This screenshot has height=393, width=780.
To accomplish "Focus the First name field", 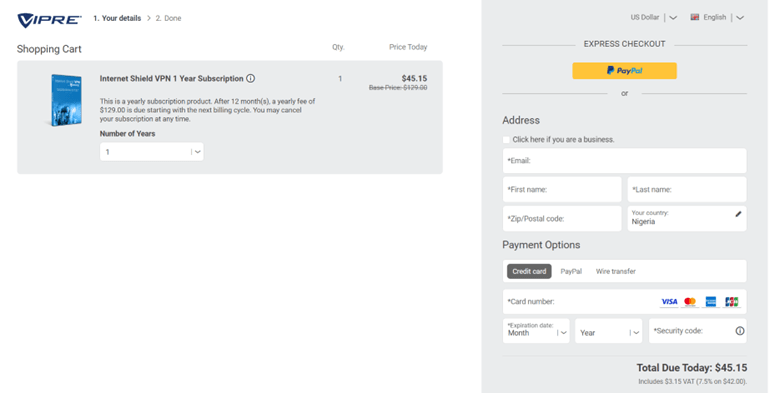I will (562, 190).
